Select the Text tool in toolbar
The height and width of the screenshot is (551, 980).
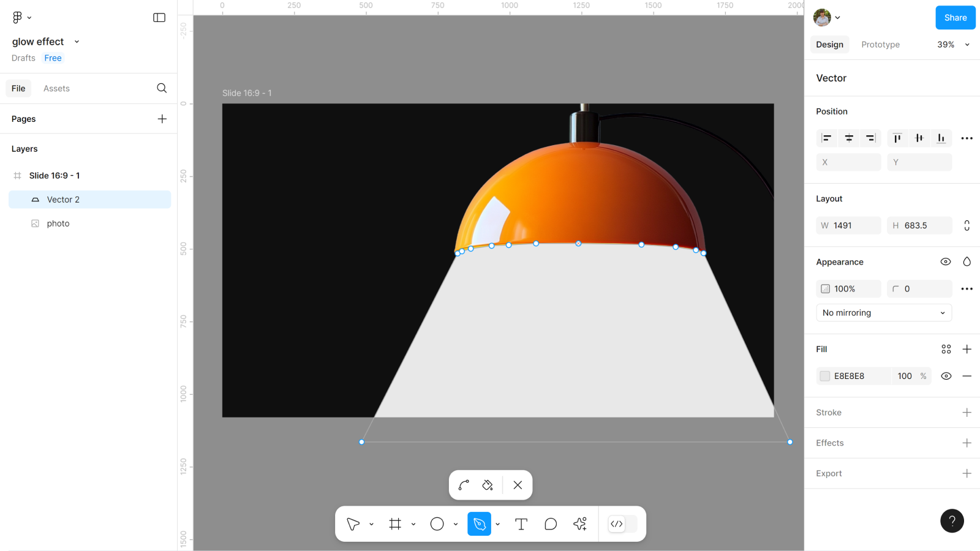(521, 524)
